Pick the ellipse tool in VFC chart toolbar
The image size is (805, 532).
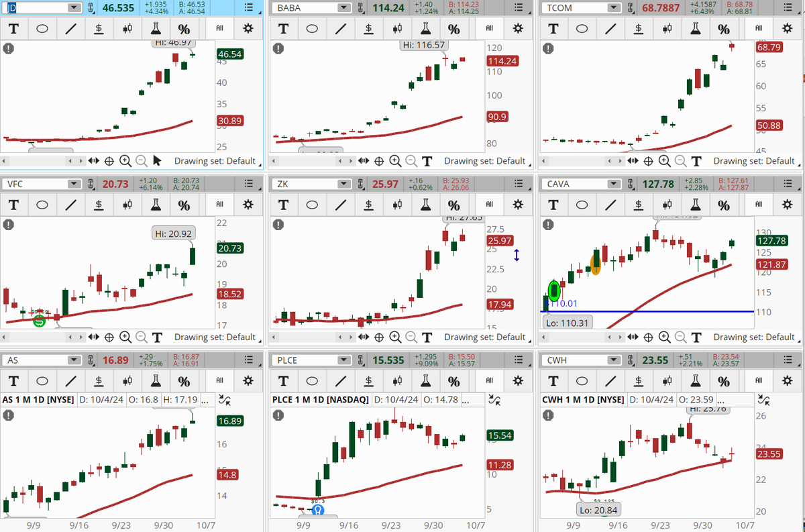click(42, 205)
